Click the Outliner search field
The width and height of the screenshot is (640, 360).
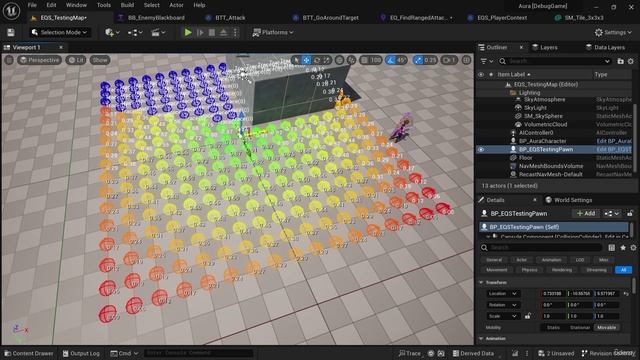point(555,61)
